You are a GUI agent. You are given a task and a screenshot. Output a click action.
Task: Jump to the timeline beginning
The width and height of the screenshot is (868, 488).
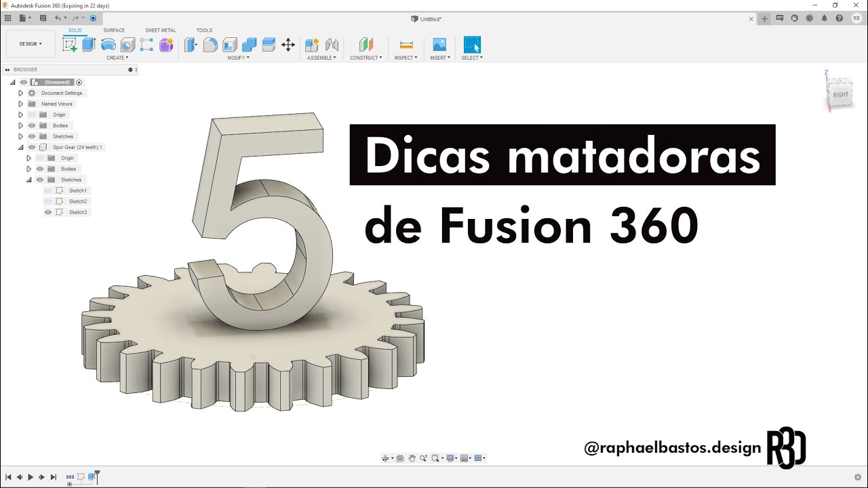click(x=8, y=477)
